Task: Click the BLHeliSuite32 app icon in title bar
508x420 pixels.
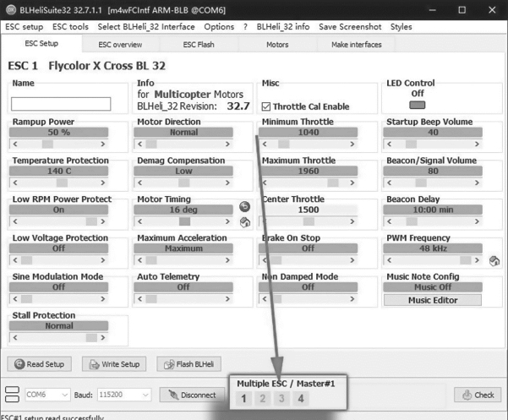Action: 11,9
